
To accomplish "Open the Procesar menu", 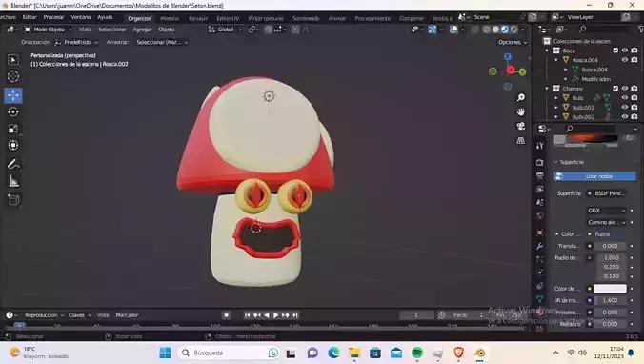I will pos(53,17).
